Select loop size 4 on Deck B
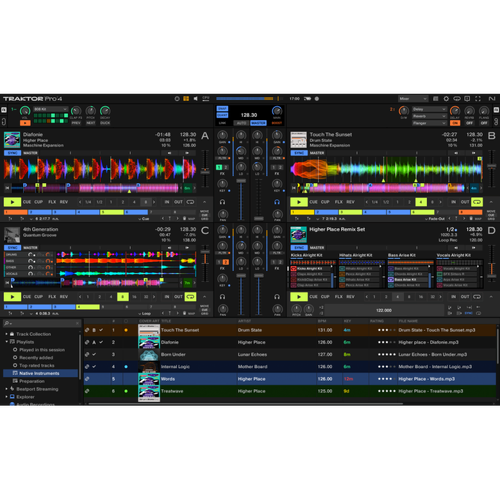The image size is (500, 500). 421,202
